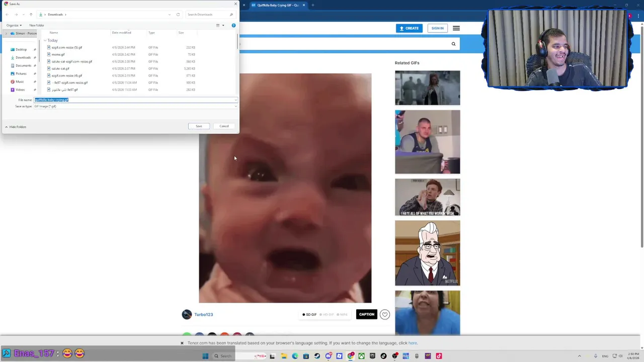
Task: Open Epic Games launcher from taskbar
Action: coord(372,356)
